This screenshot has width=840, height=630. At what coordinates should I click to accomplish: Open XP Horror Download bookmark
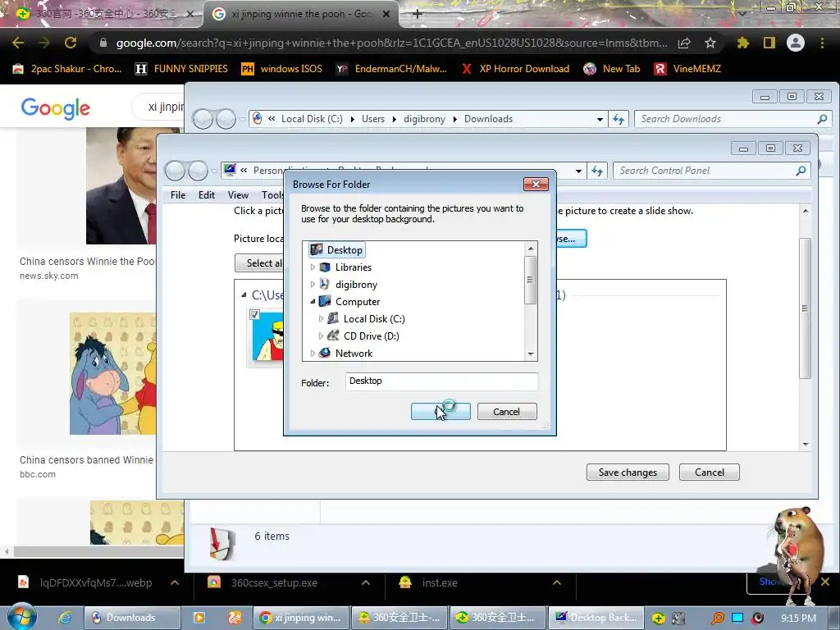click(x=515, y=69)
